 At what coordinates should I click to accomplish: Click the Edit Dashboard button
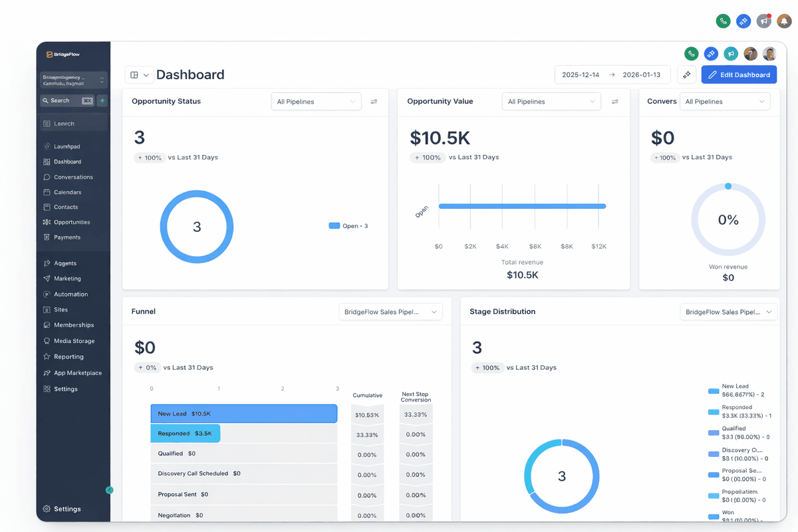739,74
